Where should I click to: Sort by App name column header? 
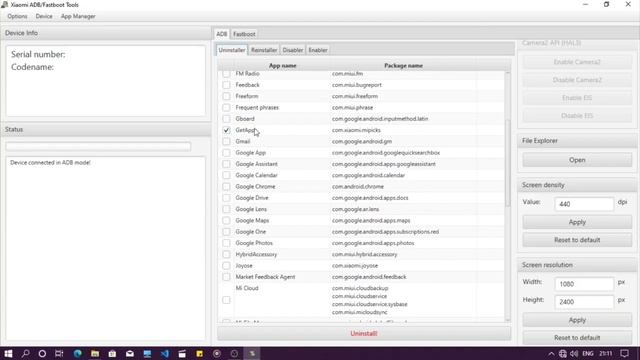pos(282,65)
